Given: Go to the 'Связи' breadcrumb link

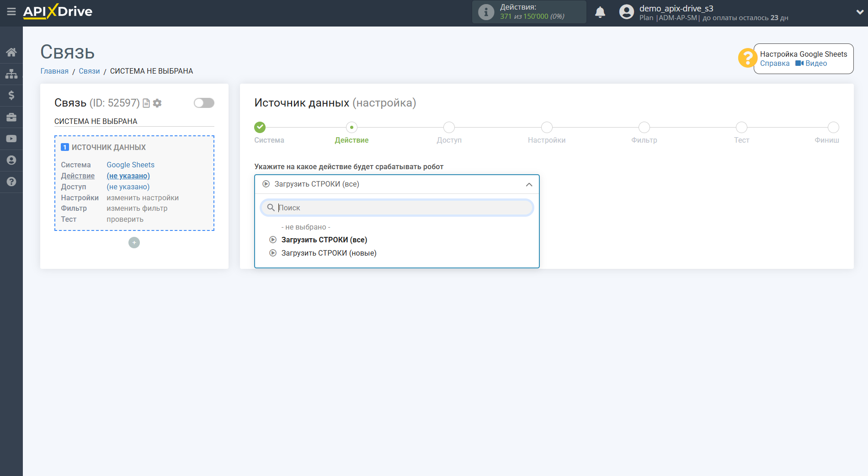Looking at the screenshot, I should pyautogui.click(x=89, y=71).
